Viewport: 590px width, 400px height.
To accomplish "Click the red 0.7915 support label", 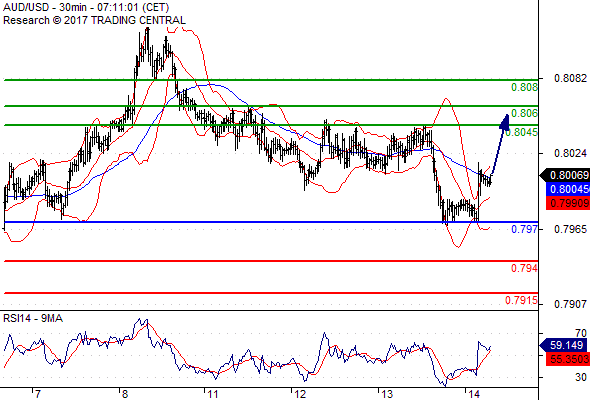I will [521, 300].
